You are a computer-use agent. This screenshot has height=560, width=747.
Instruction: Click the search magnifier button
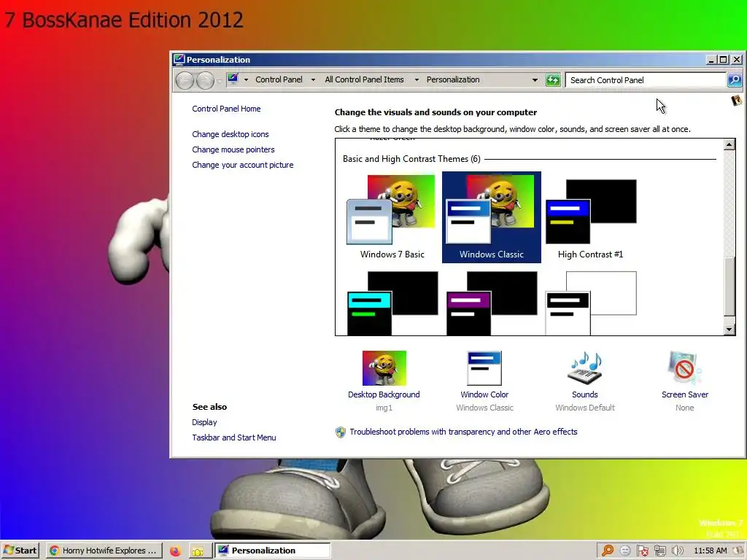[x=734, y=80]
